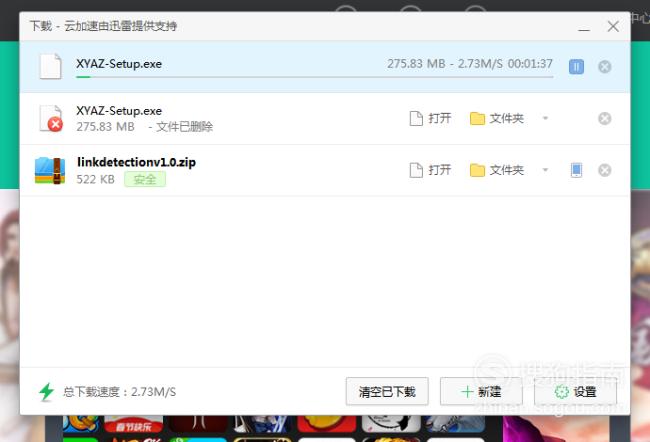650x442 pixels.
Task: Click the 文件已删除 status text
Action: tap(184, 126)
